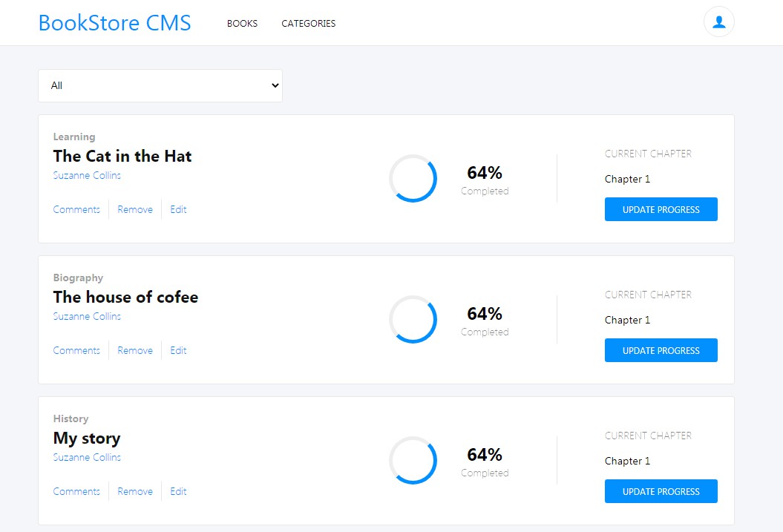This screenshot has height=532, width=783.
Task: Edit The house of cofee entry
Action: 178,351
